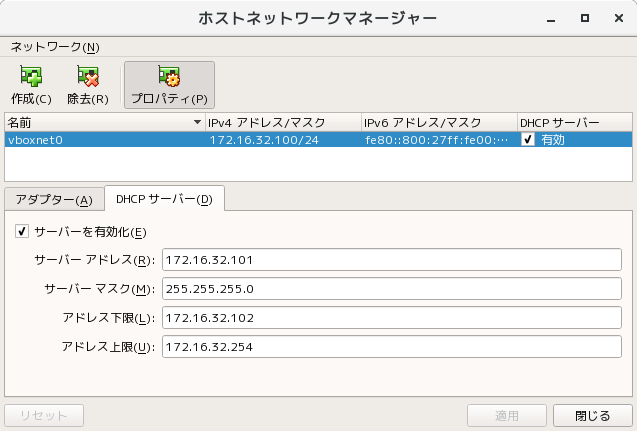Focus the サーバー アドレス field with 172.16.32.101
Viewport: 637px width, 431px height.
pos(392,260)
